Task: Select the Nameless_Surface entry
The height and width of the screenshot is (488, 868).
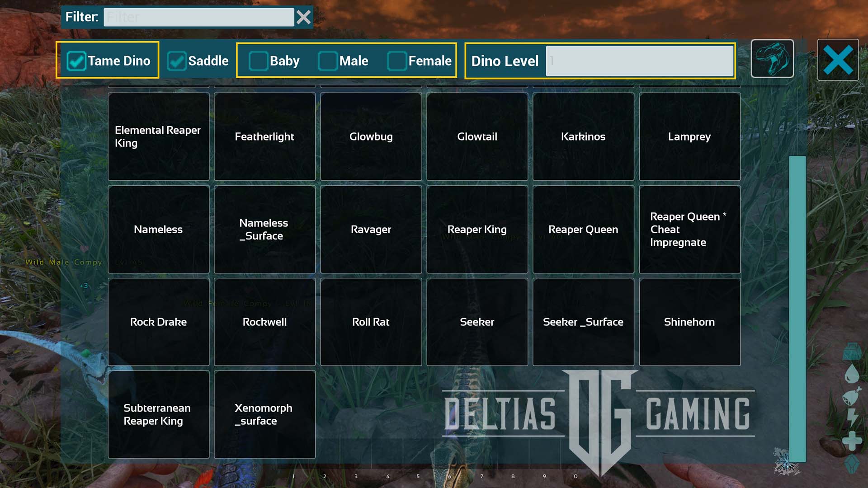Action: coord(264,230)
